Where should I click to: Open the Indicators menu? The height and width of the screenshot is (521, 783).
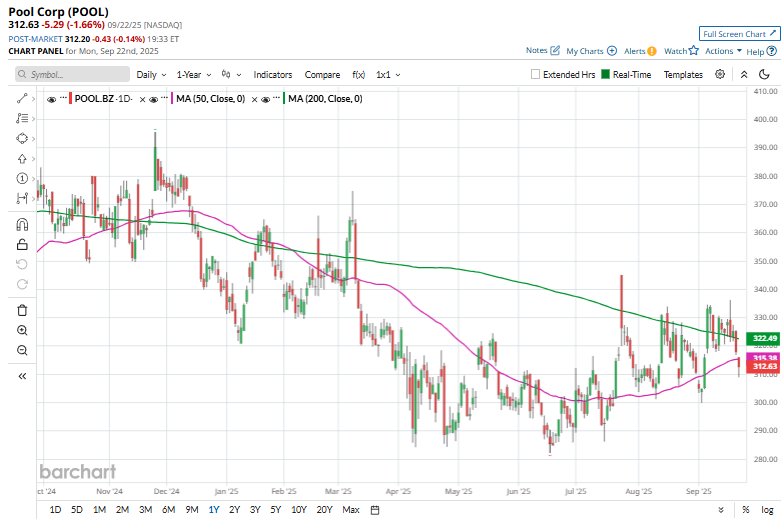click(x=273, y=74)
